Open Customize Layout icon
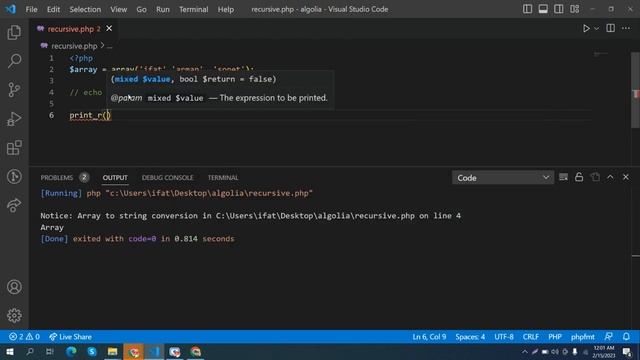640x360 pixels. pos(574,9)
